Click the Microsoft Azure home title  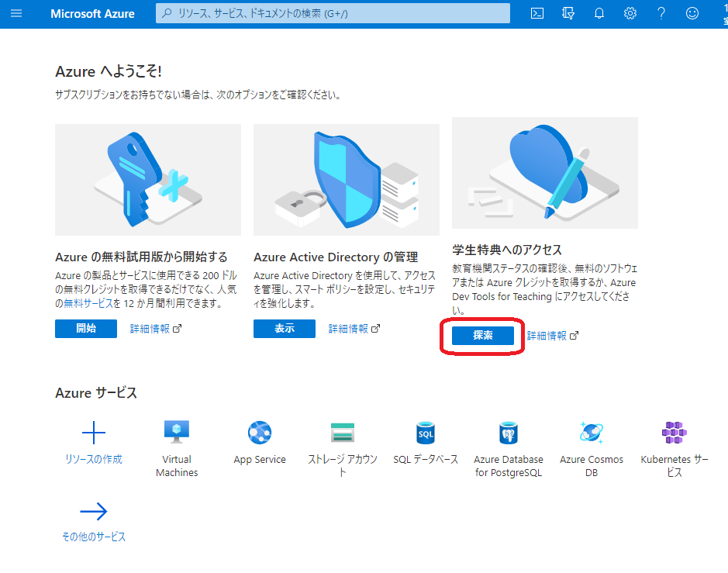(x=92, y=14)
